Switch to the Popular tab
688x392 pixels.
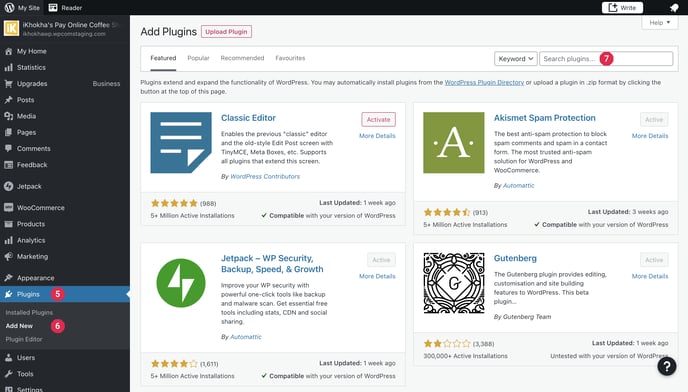pyautogui.click(x=198, y=58)
